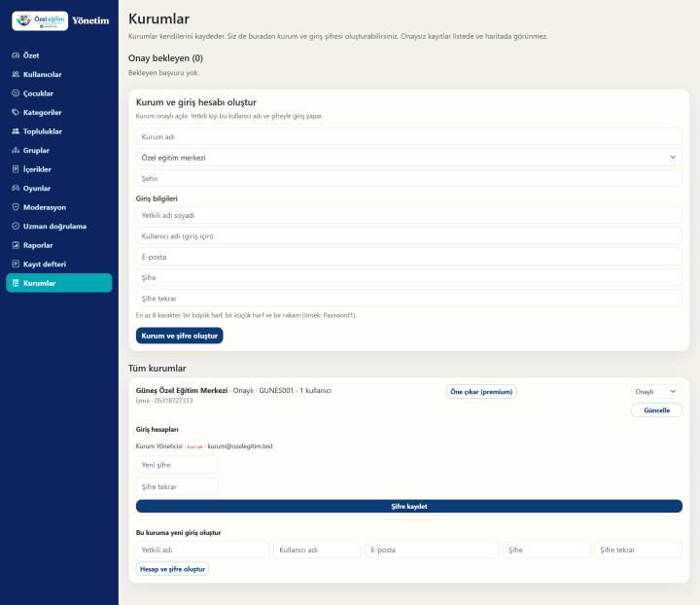Click the Kurum ve şifre oluştur button

pyautogui.click(x=180, y=336)
